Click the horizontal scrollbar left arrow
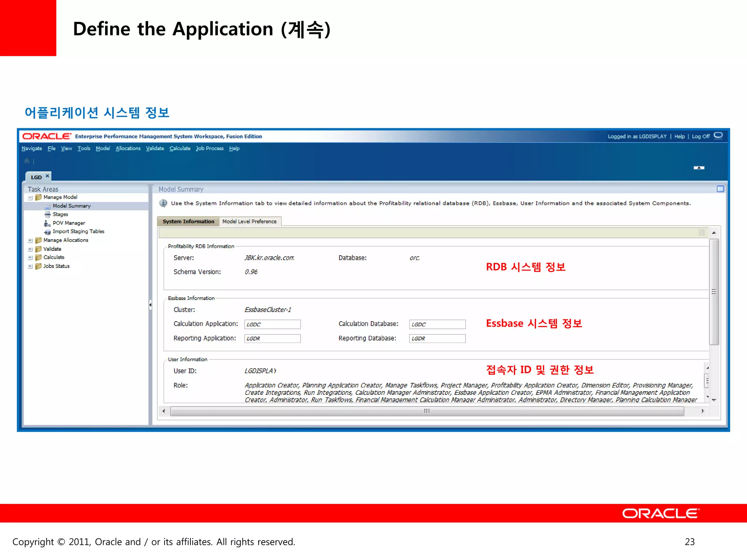The width and height of the screenshot is (747, 560). click(163, 411)
